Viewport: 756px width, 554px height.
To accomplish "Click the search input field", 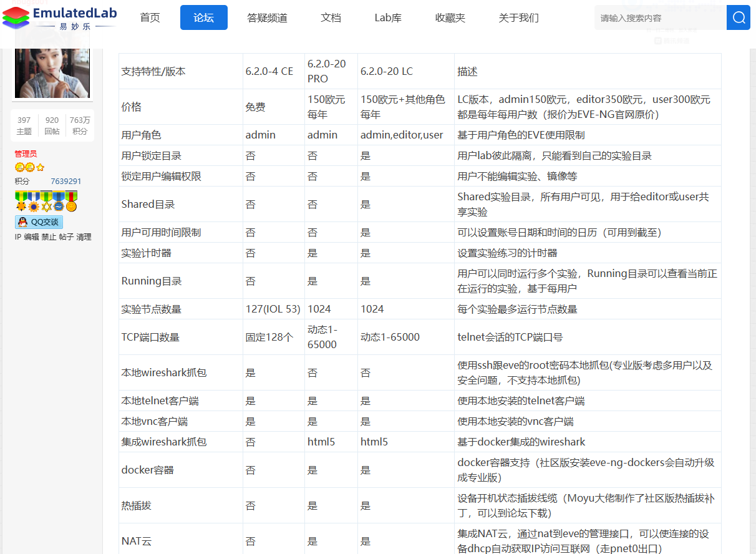I will tap(655, 17).
